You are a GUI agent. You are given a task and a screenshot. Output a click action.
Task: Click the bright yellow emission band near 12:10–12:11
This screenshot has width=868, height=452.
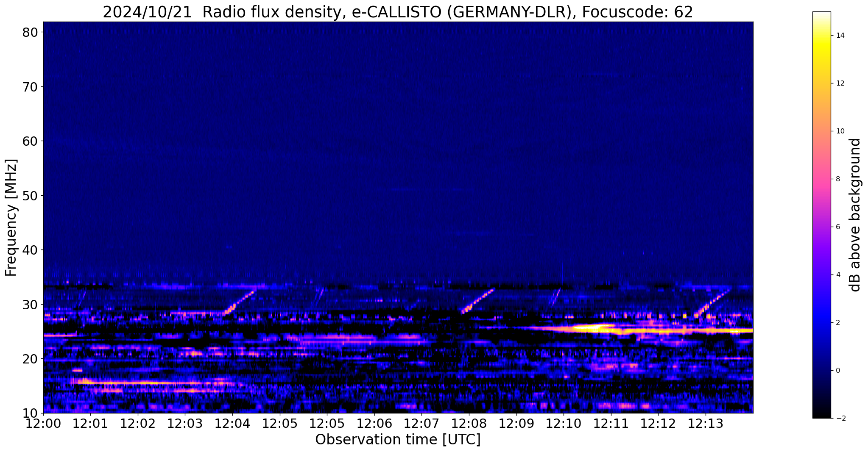coord(594,327)
